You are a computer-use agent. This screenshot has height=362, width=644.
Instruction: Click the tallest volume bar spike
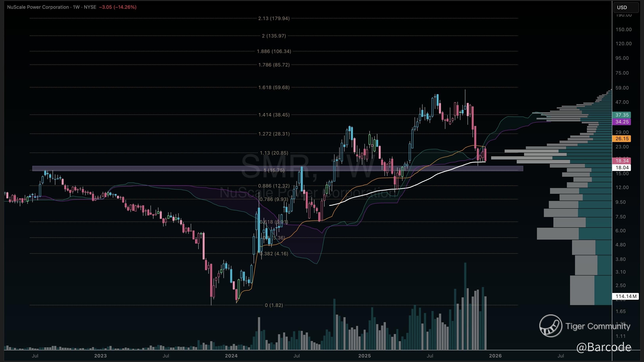465,305
